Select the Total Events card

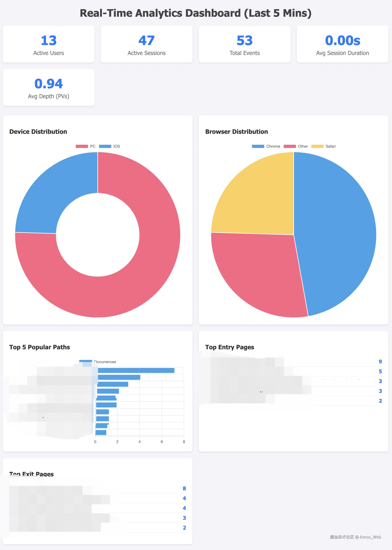[245, 44]
